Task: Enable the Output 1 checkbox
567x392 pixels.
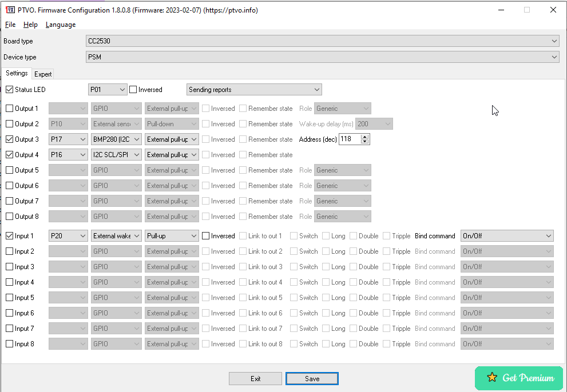Action: pos(9,108)
